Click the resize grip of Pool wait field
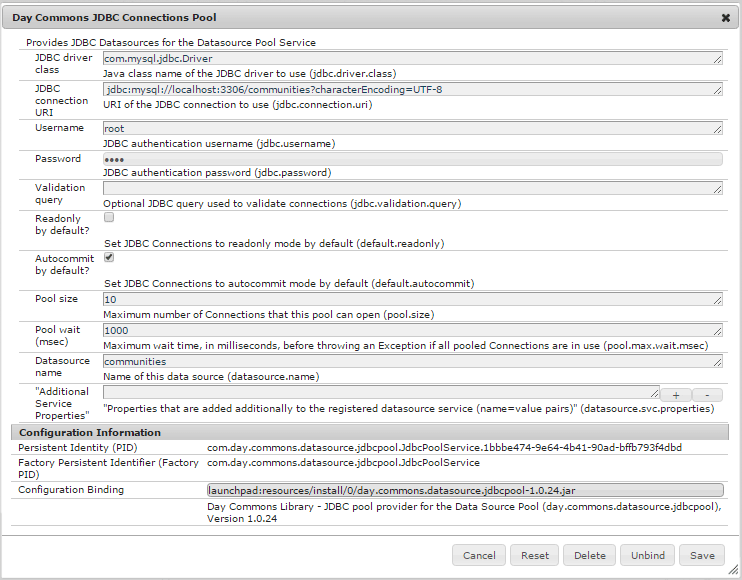 click(x=717, y=332)
